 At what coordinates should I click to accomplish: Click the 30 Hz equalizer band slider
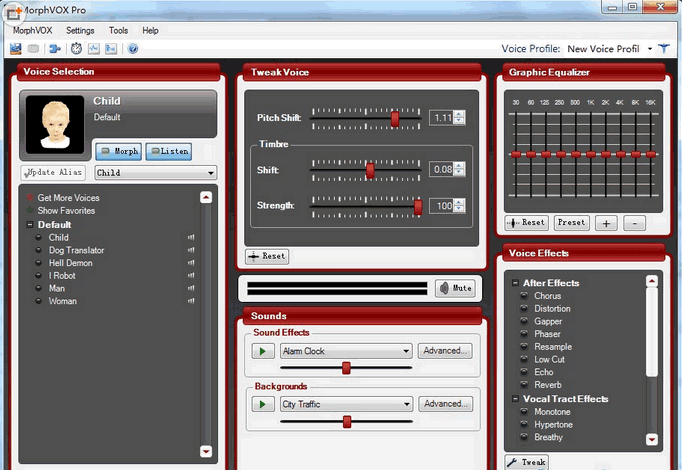(516, 154)
